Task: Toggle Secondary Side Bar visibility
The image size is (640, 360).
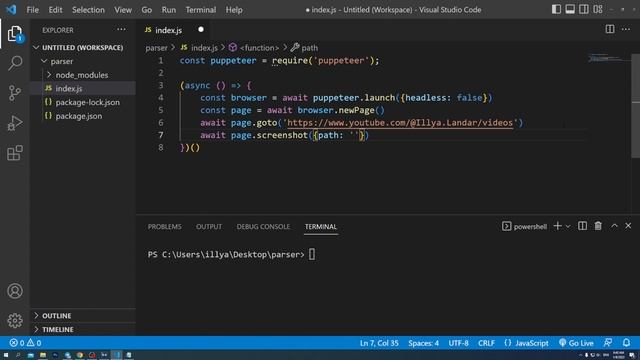Action: (x=584, y=9)
